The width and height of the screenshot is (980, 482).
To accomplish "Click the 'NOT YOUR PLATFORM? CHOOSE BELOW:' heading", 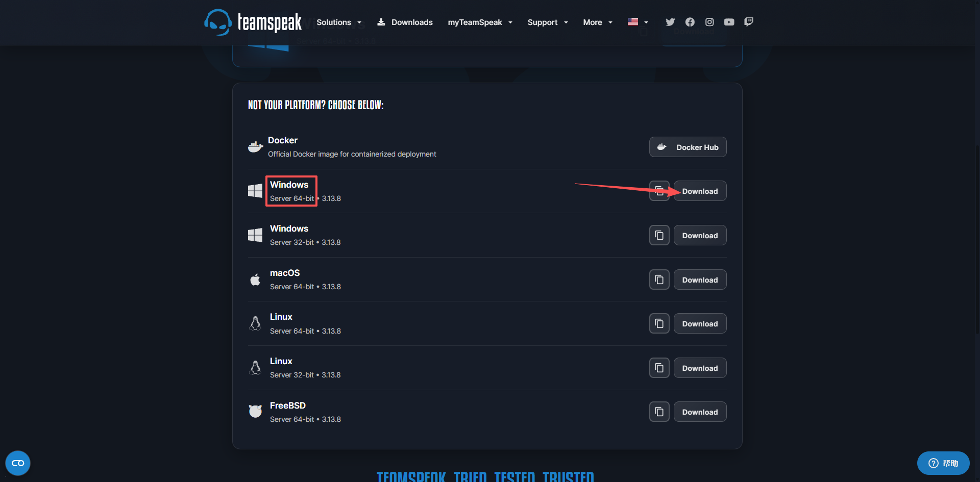I will [316, 105].
